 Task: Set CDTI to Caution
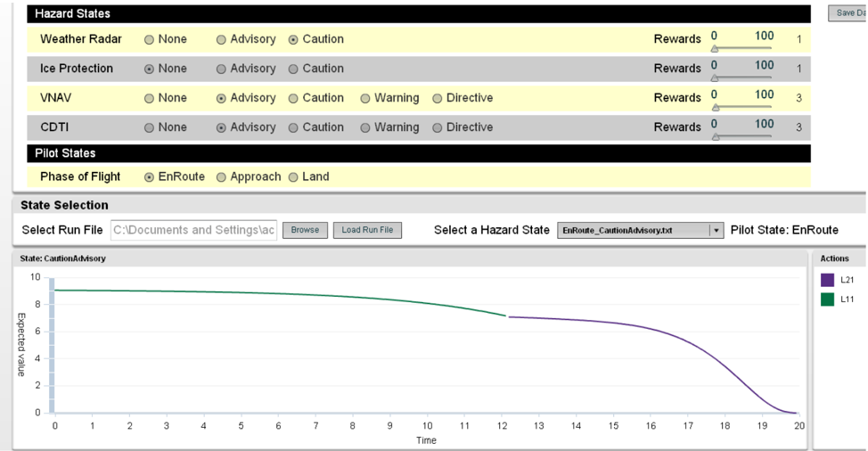(293, 127)
